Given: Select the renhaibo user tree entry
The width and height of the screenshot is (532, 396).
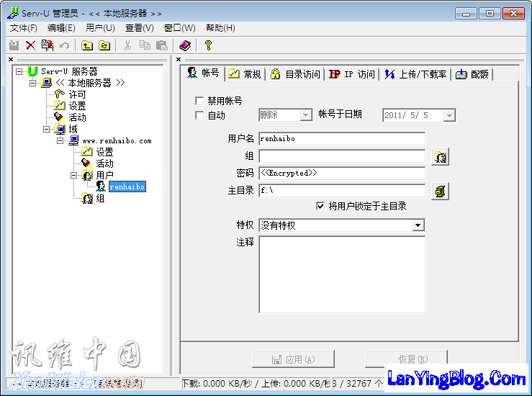Looking at the screenshot, I should pyautogui.click(x=127, y=186).
